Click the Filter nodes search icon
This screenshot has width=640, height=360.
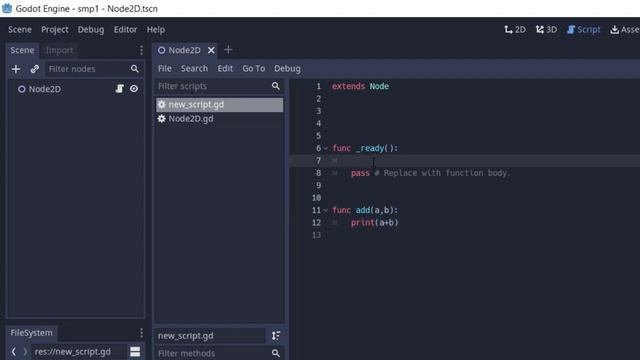pyautogui.click(x=135, y=69)
